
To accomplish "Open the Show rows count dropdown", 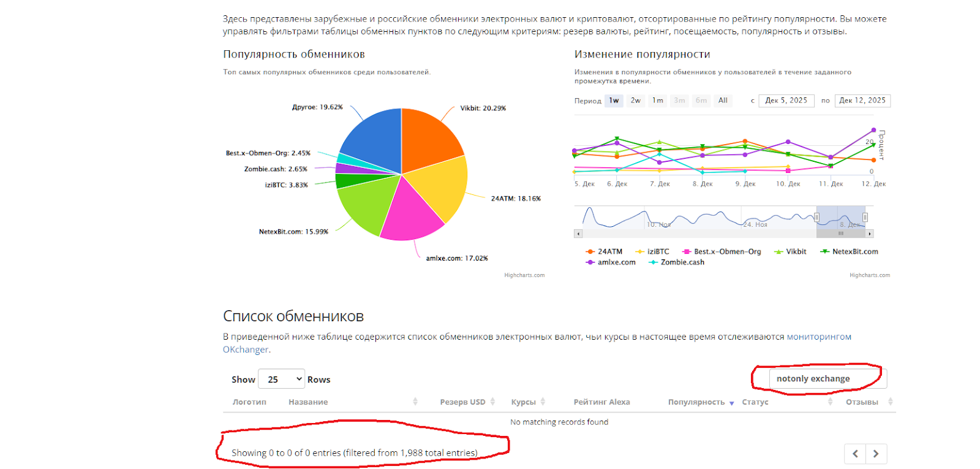I will (x=282, y=379).
